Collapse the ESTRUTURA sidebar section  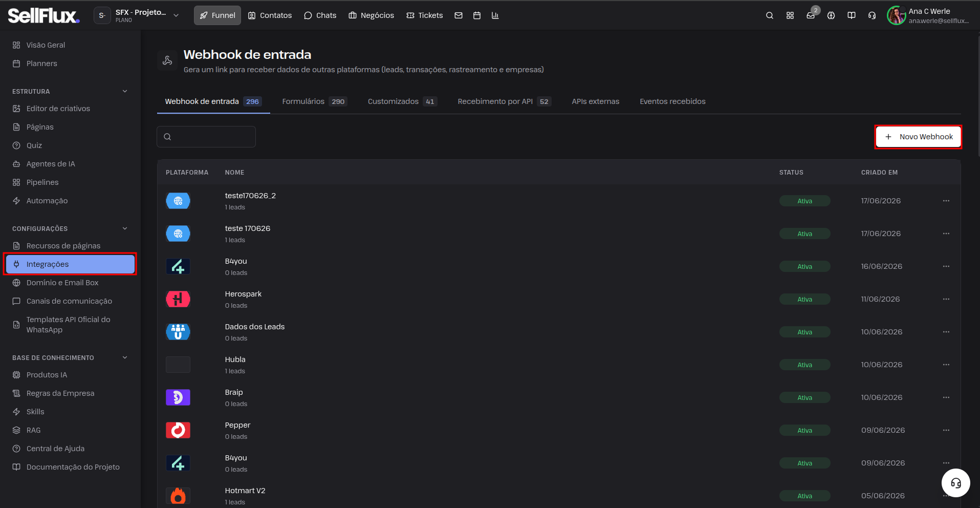(x=125, y=91)
